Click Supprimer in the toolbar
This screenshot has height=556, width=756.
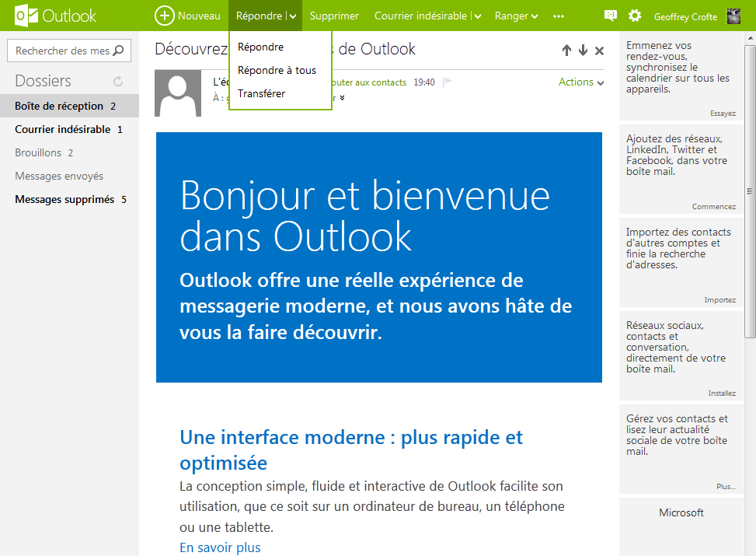point(334,16)
